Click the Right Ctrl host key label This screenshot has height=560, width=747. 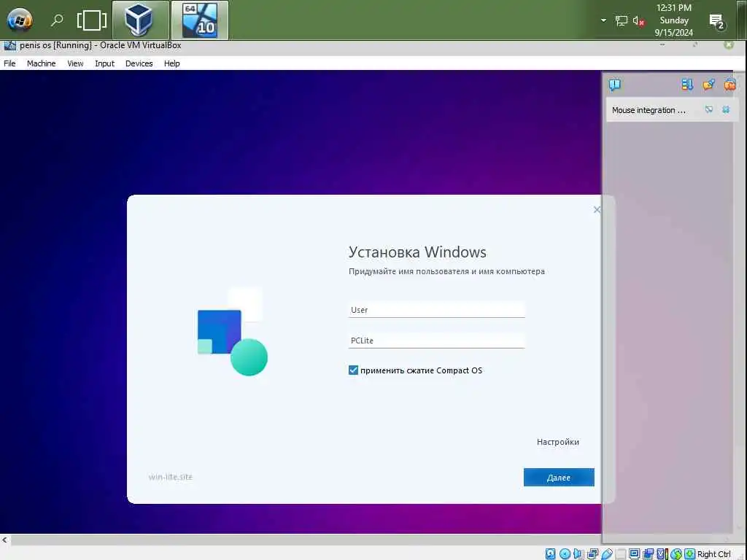713,554
